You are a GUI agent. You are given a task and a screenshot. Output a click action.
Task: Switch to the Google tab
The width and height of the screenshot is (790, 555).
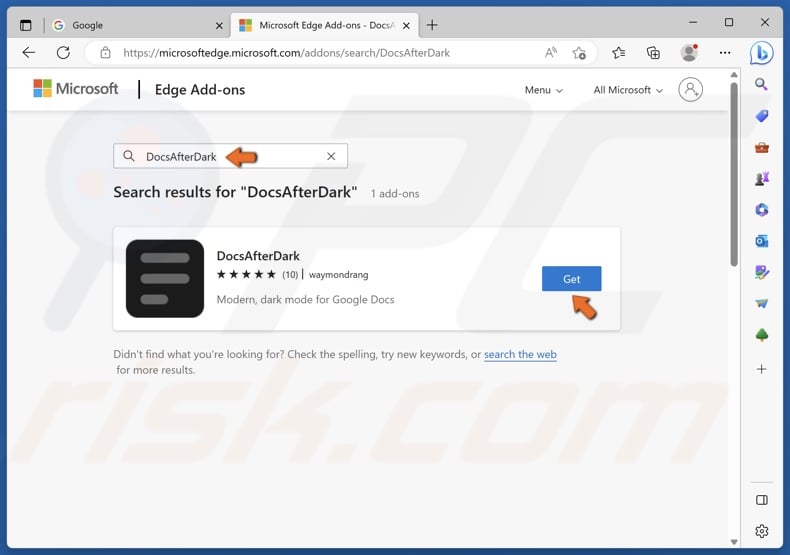click(x=136, y=25)
